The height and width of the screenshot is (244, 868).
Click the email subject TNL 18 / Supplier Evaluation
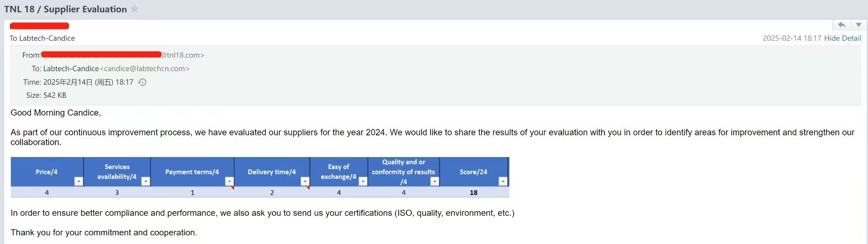66,9
